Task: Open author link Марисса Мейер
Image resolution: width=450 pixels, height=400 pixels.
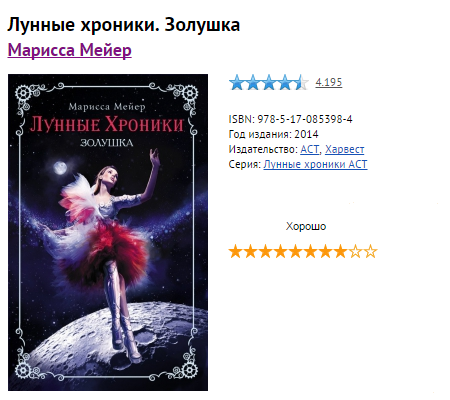Action: click(x=69, y=50)
